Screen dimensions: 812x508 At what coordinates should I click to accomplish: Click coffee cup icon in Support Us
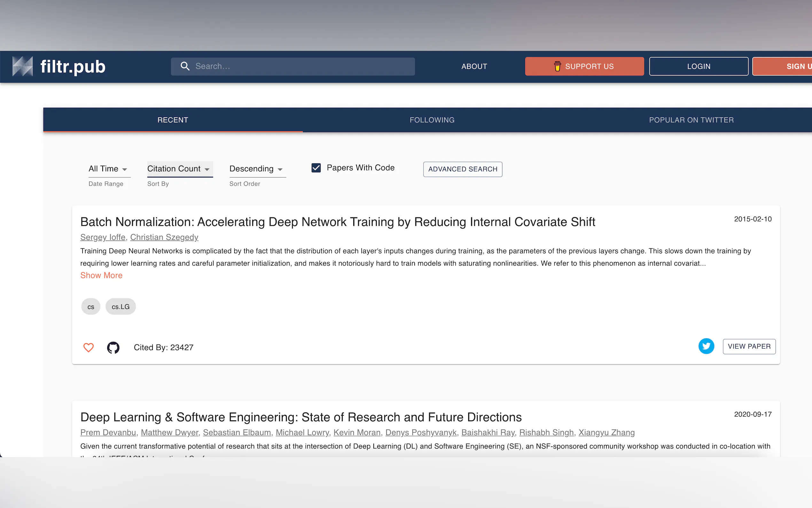click(x=557, y=66)
